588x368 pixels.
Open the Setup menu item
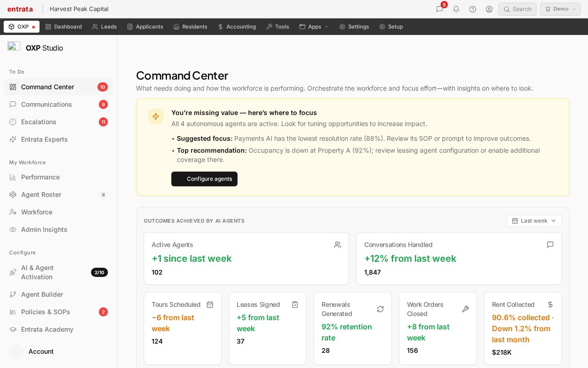point(391,27)
